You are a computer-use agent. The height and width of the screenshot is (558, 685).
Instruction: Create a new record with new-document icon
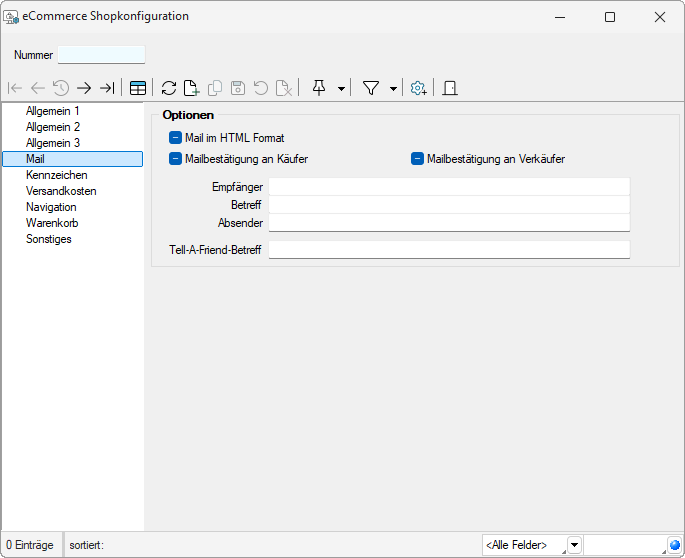pyautogui.click(x=191, y=88)
